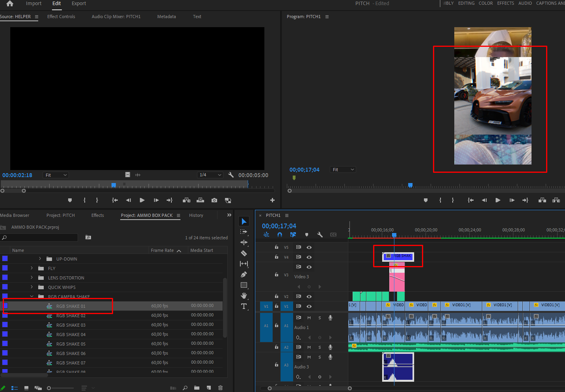Select the Selection tool arrow

[244, 222]
